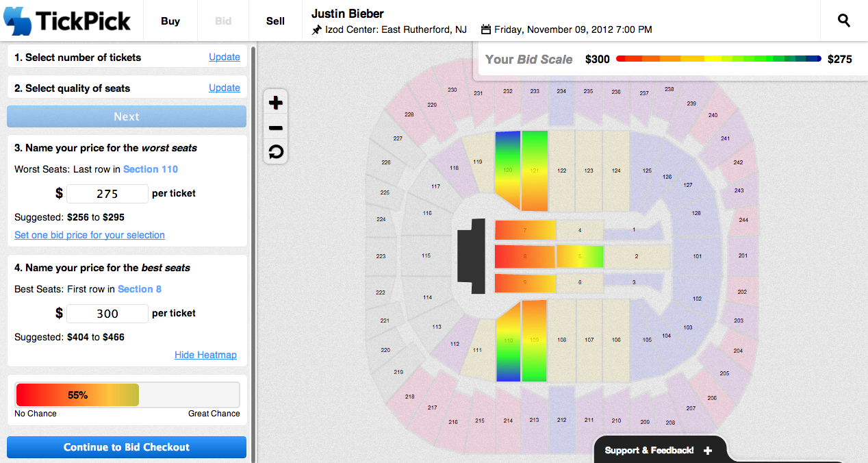Image resolution: width=868 pixels, height=463 pixels.
Task: Click Set one bid price for your selection
Action: pos(89,235)
